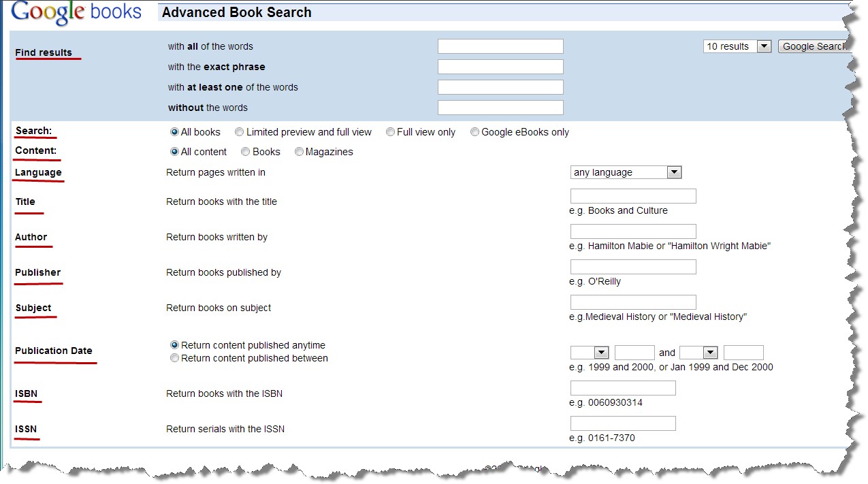Click the '1999 and 2000' date example text
868x484 pixels.
pos(671,367)
